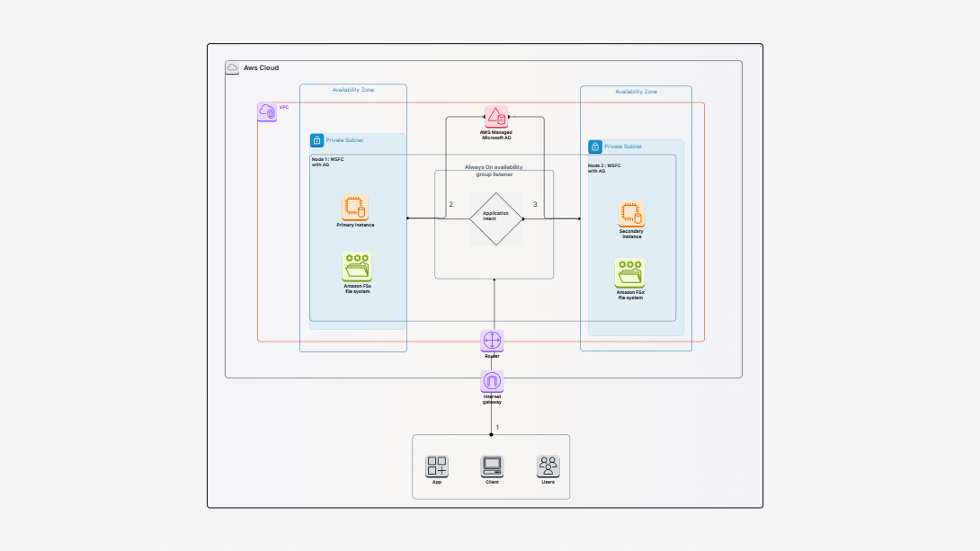
Task: Click the Amazon FSx icon in Node 1
Action: click(x=357, y=267)
